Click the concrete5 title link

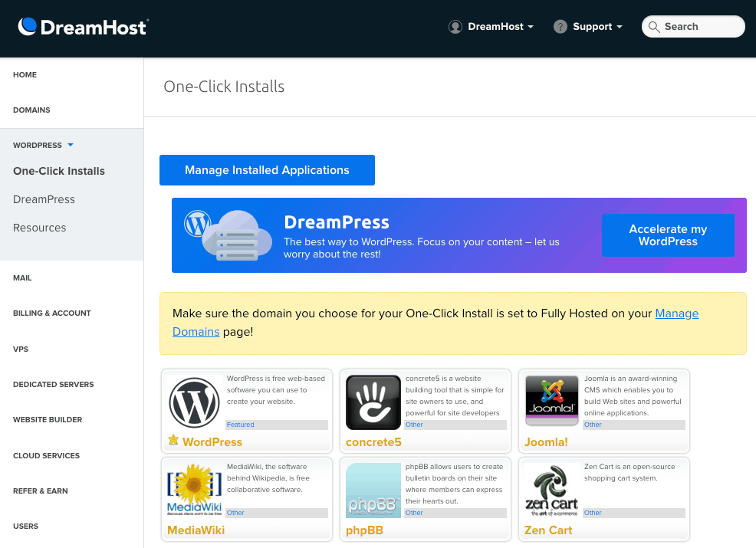point(373,442)
